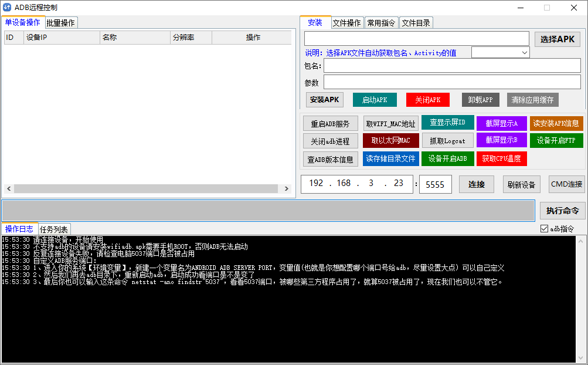The image size is (588, 365).
Task: Click the ADB远程控制 app icon in title bar
Action: 7,7
